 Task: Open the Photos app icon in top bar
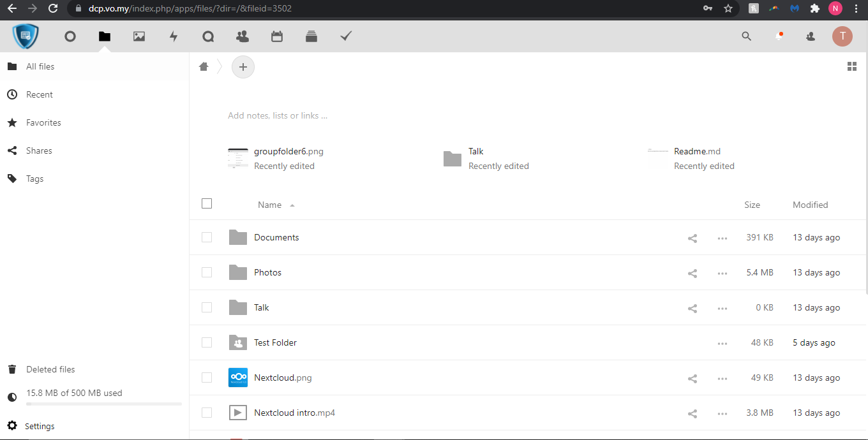[139, 36]
